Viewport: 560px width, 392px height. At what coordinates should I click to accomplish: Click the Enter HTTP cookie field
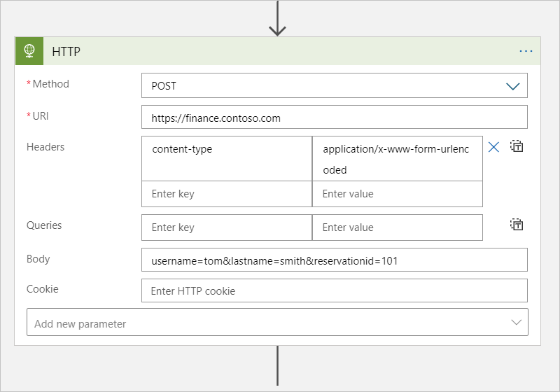[335, 290]
